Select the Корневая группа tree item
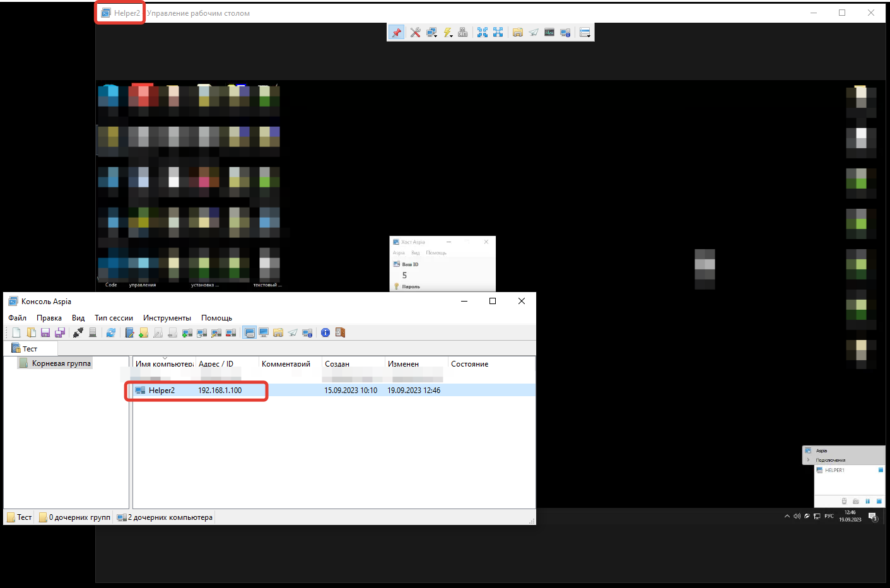The height and width of the screenshot is (588, 890). [x=61, y=363]
